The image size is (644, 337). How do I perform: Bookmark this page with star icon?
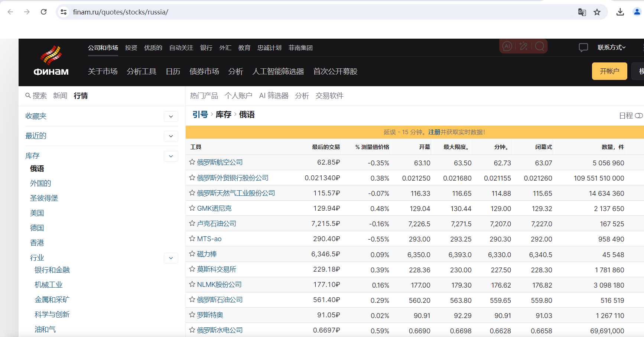597,12
